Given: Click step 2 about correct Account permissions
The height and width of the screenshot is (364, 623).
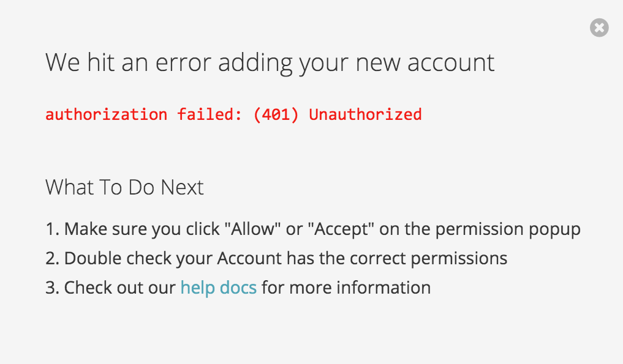Looking at the screenshot, I should point(276,259).
